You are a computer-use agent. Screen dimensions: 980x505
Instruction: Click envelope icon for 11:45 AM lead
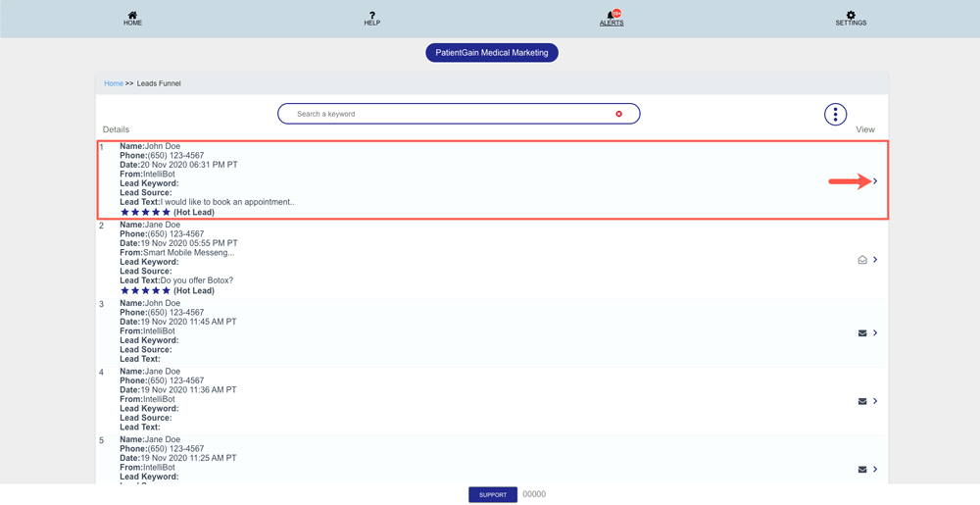click(862, 333)
